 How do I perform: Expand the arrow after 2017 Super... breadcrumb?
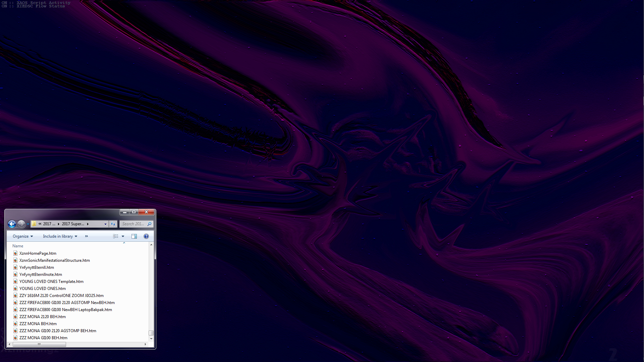88,224
